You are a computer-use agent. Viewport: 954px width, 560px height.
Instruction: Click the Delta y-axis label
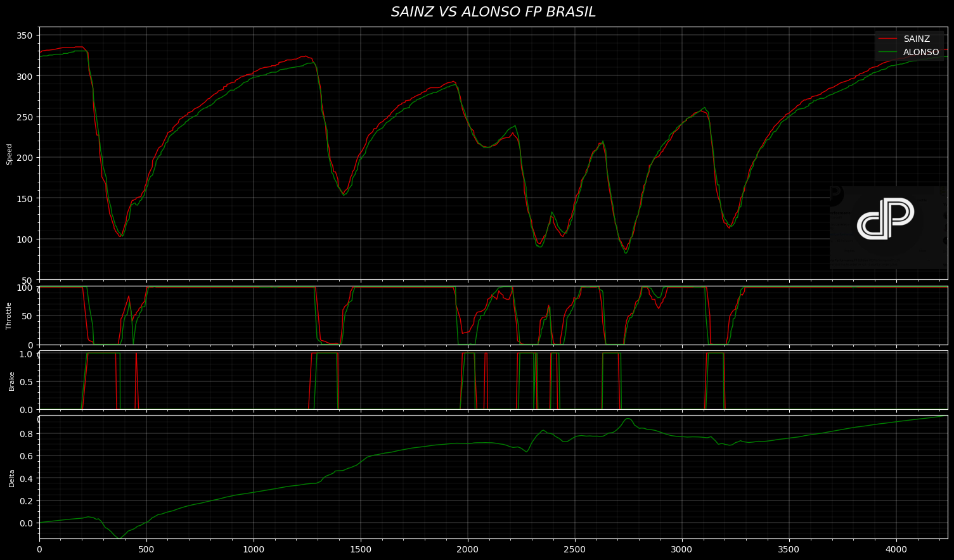(x=11, y=478)
